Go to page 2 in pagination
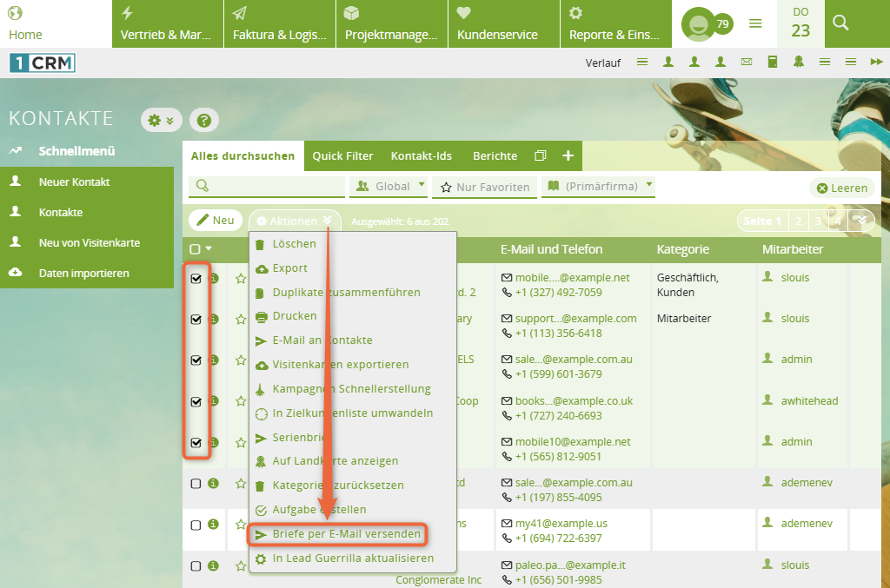 tap(798, 221)
